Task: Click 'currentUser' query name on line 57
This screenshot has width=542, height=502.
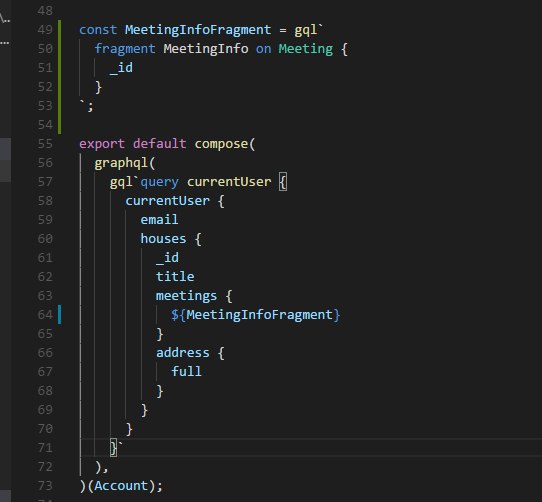Action: pyautogui.click(x=229, y=182)
